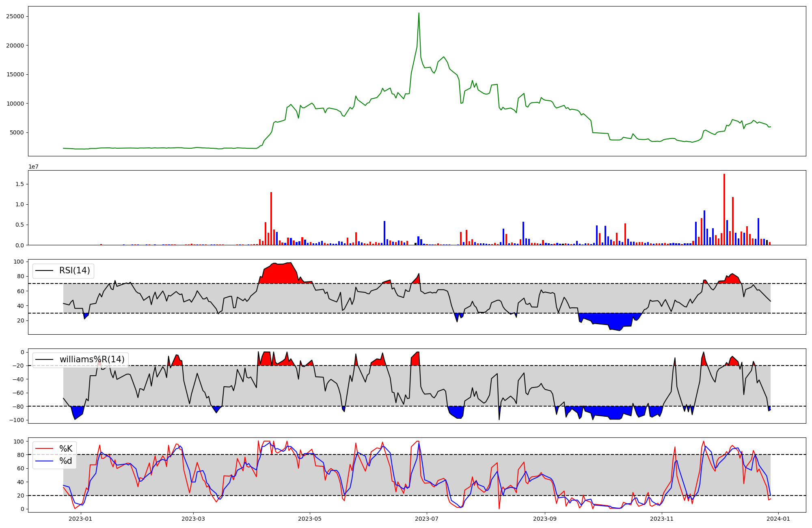The image size is (812, 528).
Task: Click the 25000 price axis label
Action: click(15, 17)
